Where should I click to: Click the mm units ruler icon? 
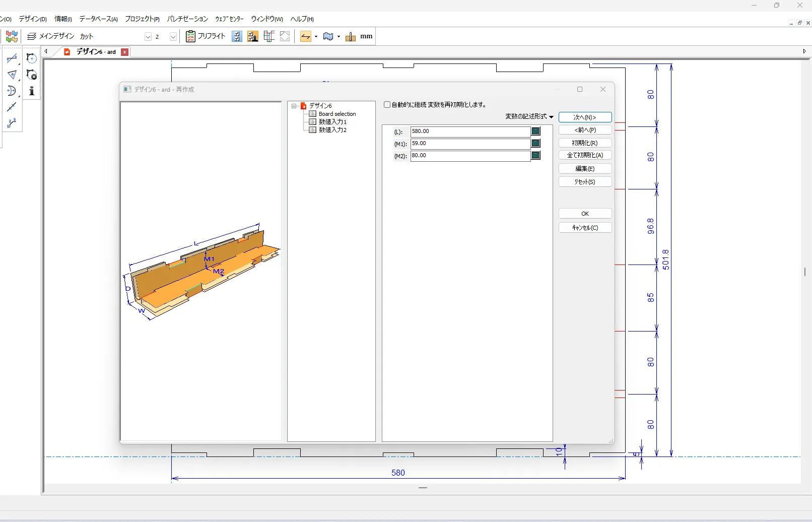pyautogui.click(x=351, y=36)
